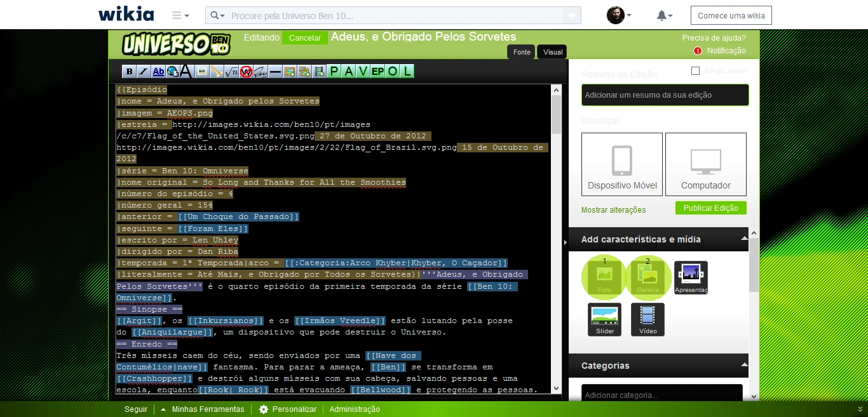Collapse Add características e mídia section
Screen dimensions: 868x417
coord(744,239)
